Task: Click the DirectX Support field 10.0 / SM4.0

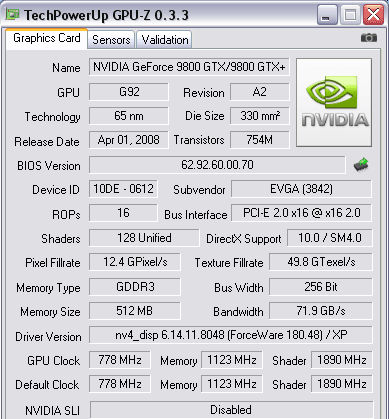Action: (x=330, y=238)
